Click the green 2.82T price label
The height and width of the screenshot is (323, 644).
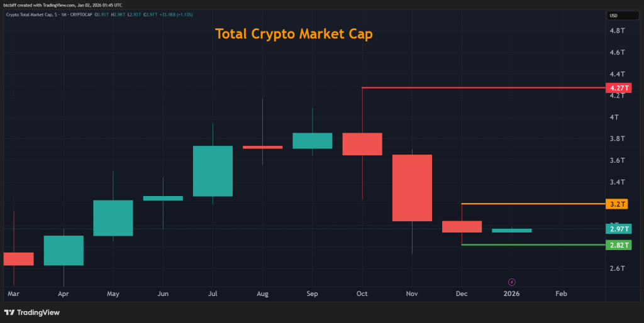point(616,245)
